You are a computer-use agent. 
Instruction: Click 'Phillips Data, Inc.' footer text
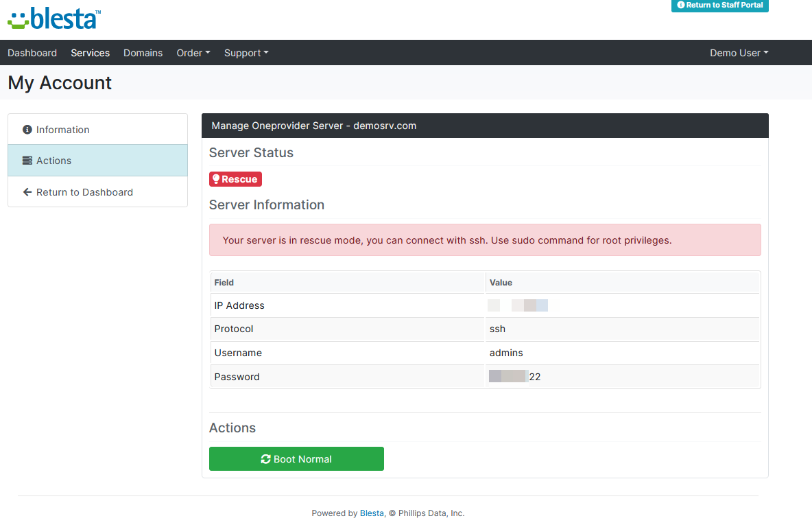pos(431,513)
